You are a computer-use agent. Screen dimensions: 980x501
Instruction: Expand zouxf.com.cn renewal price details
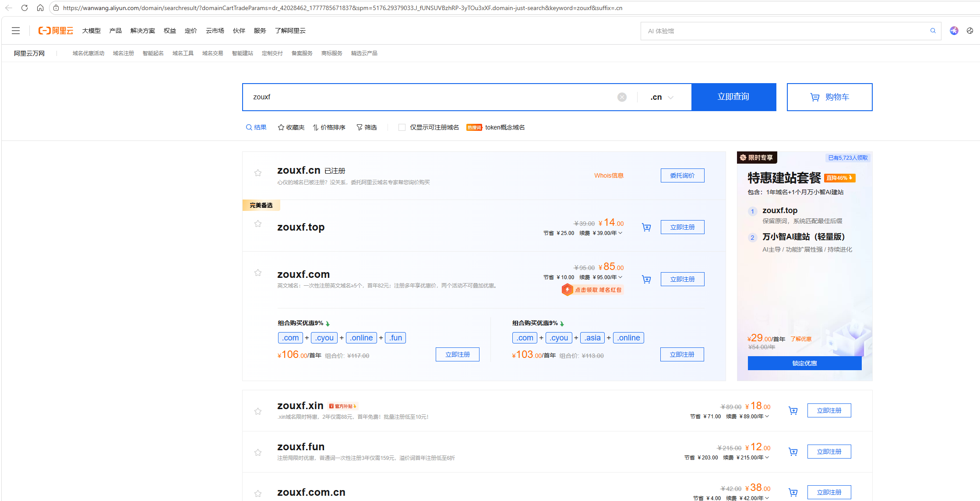[x=767, y=498]
